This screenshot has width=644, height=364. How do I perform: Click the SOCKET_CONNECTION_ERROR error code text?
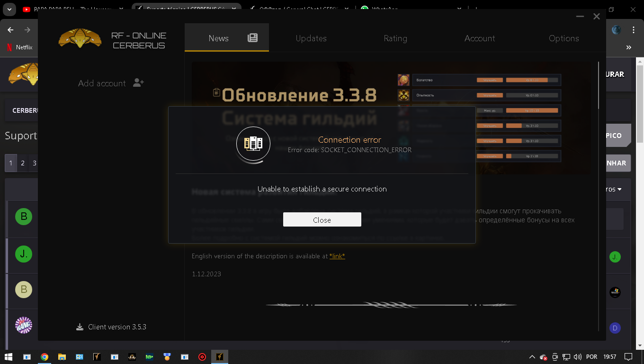pos(366,150)
